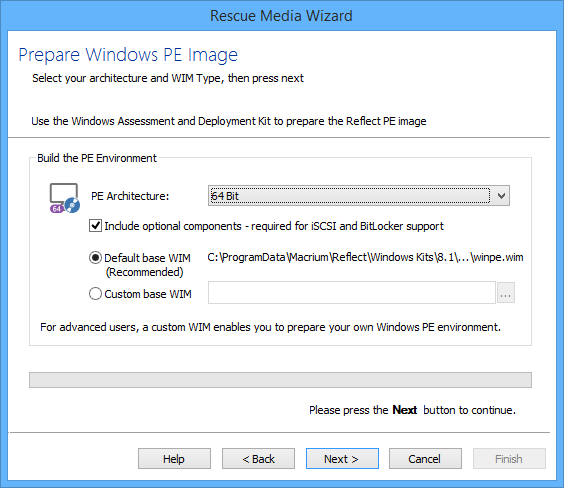This screenshot has width=564, height=488.
Task: Click the Help button
Action: (174, 459)
